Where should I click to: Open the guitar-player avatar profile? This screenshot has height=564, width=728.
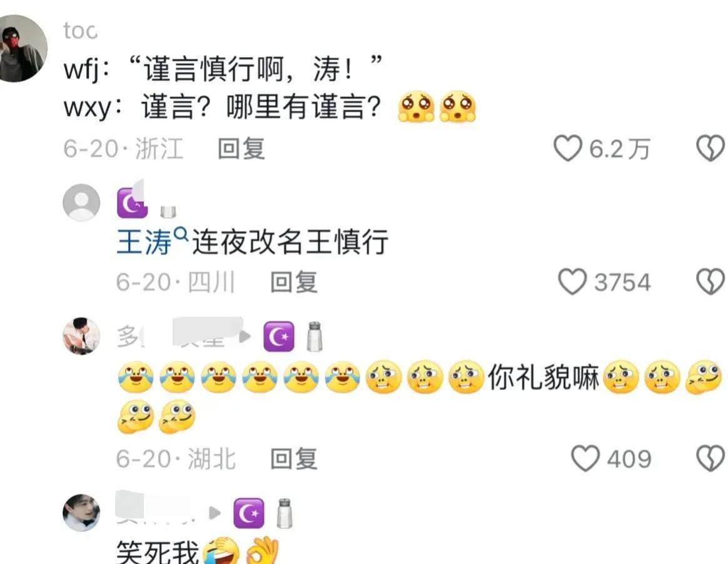pyautogui.click(x=81, y=336)
